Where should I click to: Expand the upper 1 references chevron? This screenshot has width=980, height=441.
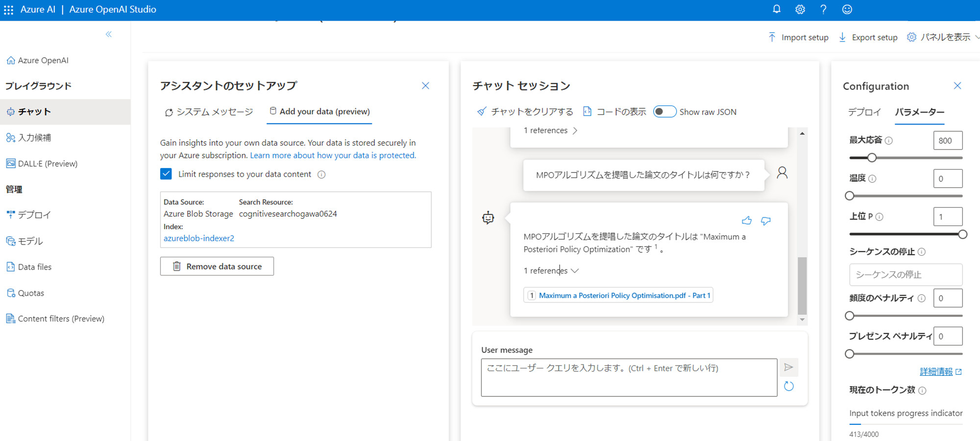575,131
